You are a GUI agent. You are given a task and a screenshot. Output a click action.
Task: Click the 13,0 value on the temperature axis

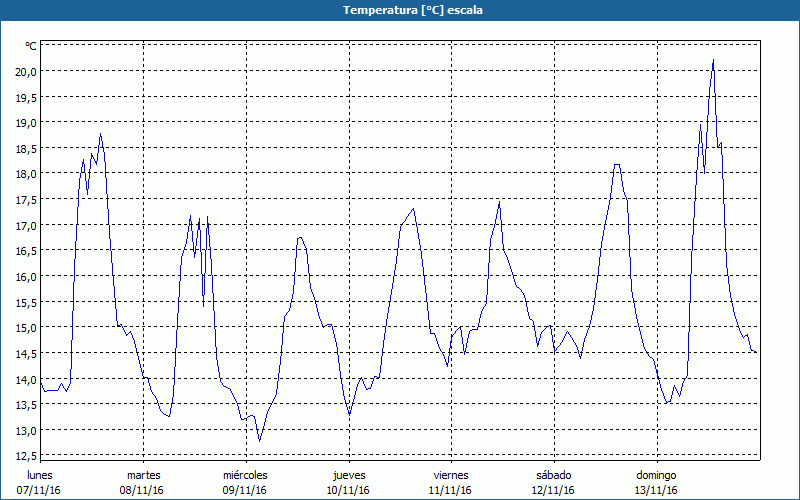pos(25,430)
